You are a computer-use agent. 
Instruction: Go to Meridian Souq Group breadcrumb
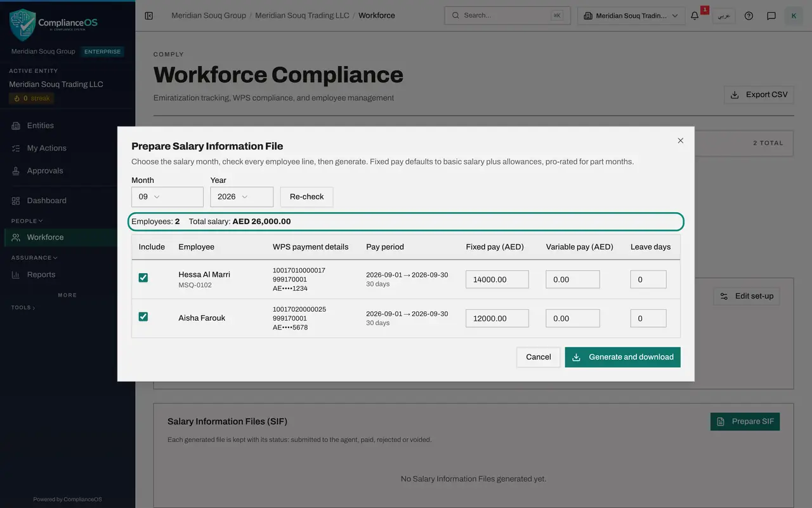209,15
